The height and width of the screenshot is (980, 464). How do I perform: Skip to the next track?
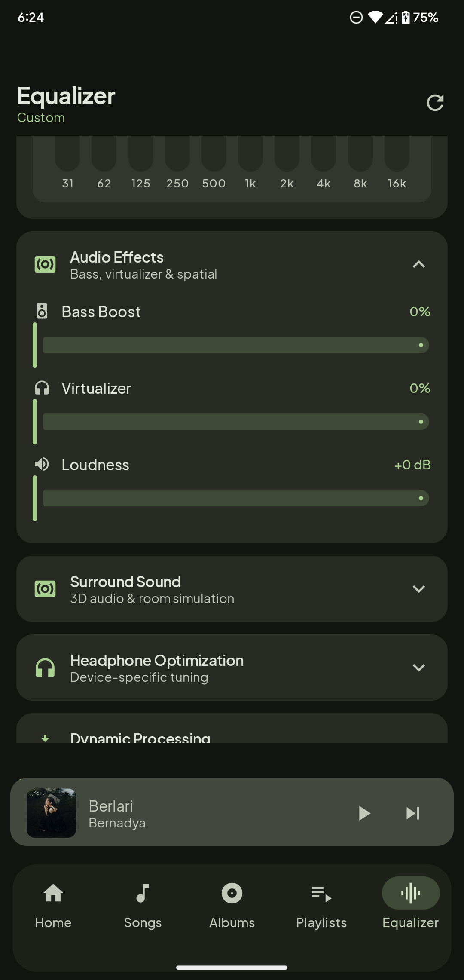tap(413, 813)
